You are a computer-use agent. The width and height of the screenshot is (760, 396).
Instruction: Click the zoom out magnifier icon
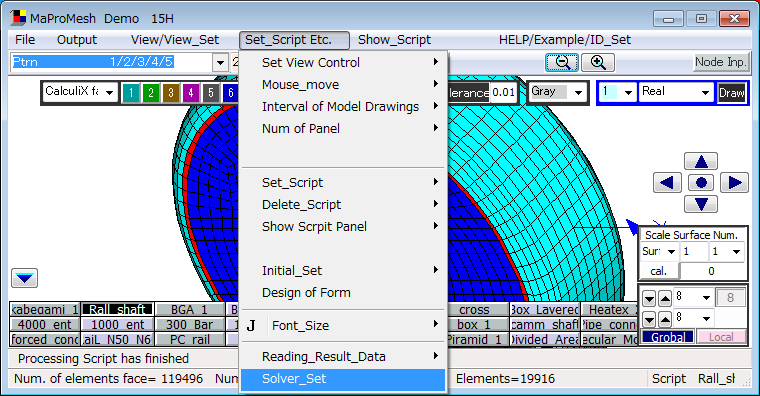[562, 63]
